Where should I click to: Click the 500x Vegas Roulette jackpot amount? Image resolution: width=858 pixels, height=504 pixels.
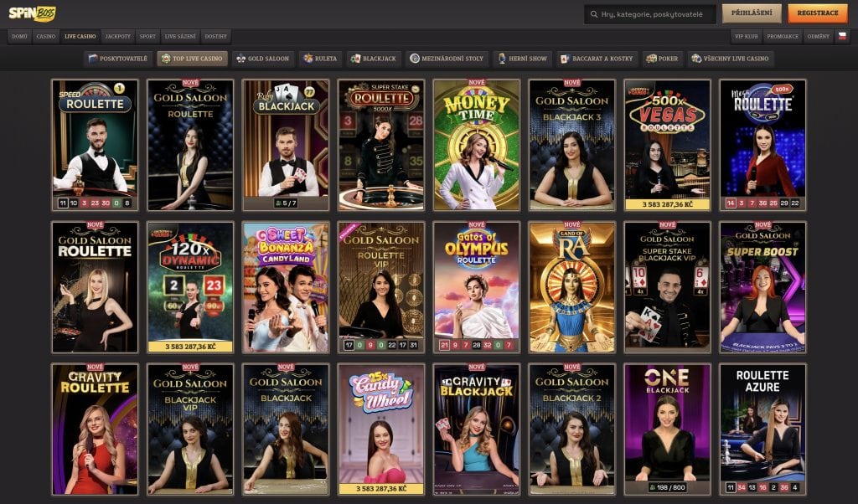coord(667,204)
